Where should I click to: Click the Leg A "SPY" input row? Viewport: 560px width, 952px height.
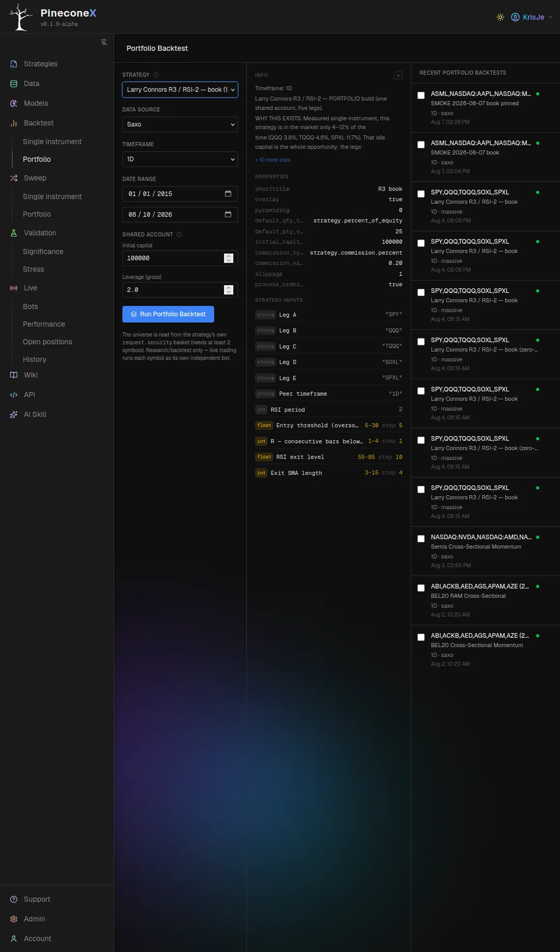[x=329, y=315]
